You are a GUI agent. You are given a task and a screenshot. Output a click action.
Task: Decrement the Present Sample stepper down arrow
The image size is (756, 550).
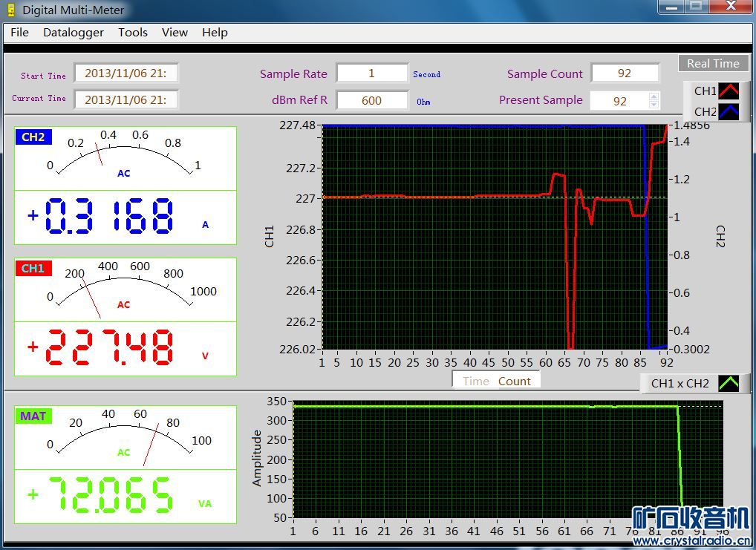point(654,104)
